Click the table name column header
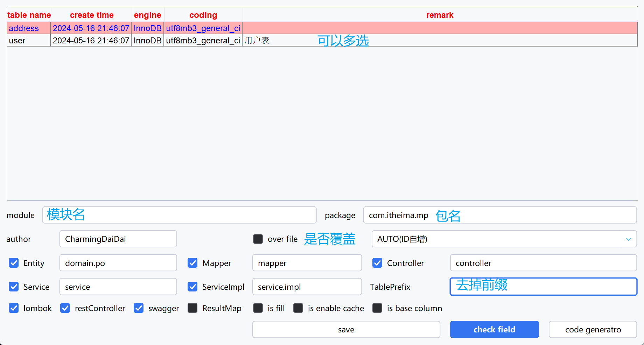 (29, 15)
